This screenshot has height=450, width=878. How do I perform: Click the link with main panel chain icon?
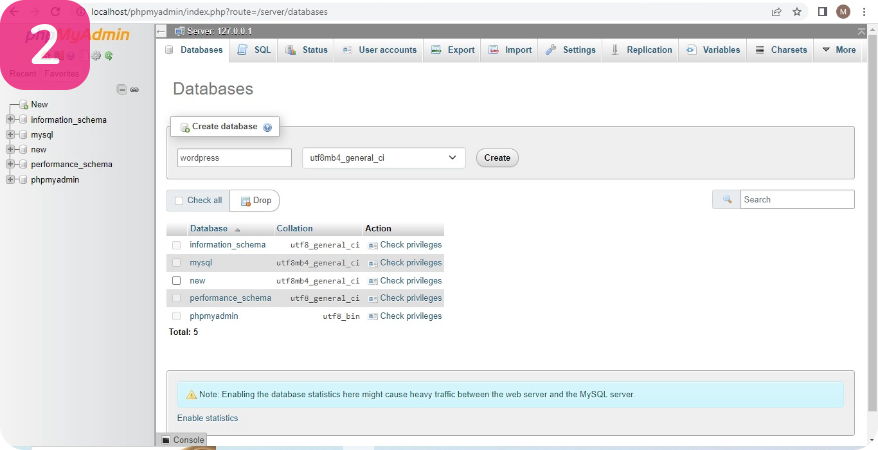(x=134, y=90)
